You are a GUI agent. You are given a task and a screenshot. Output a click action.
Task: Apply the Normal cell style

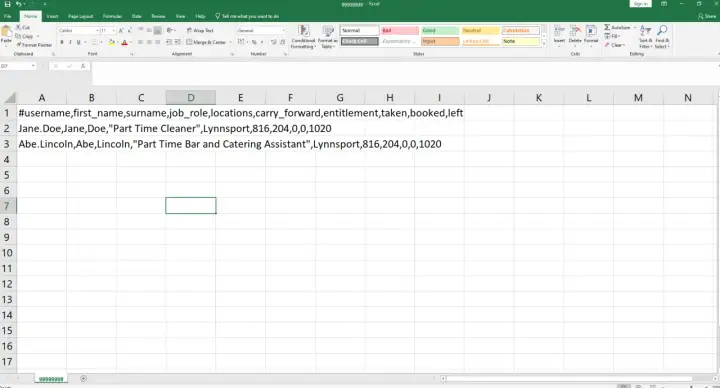click(x=360, y=30)
